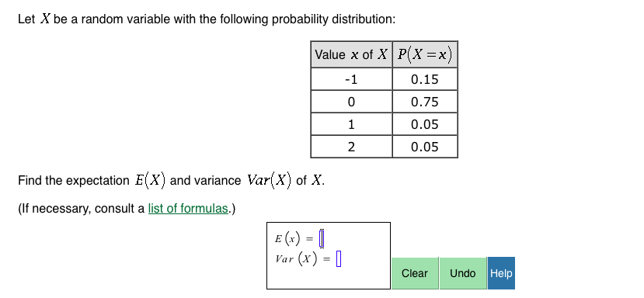Viewport: 644px width, 298px height.
Task: Select the P(X=x) header cell
Action: [425, 54]
